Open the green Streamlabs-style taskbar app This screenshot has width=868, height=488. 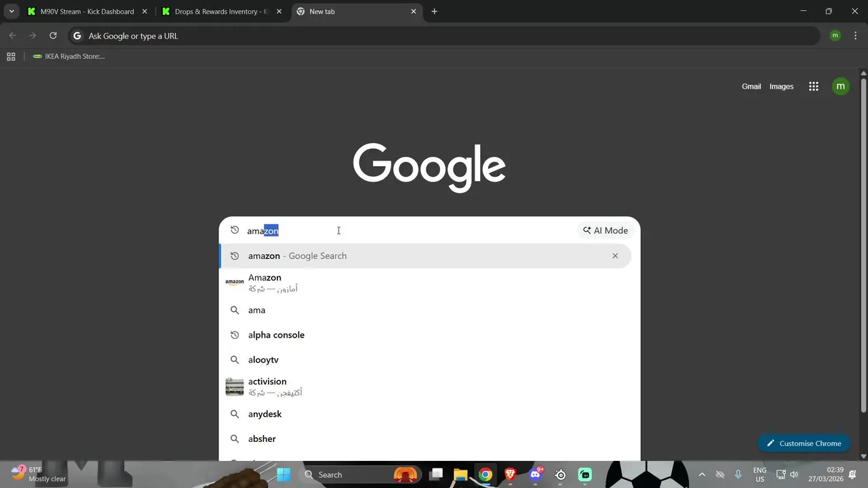click(x=585, y=474)
